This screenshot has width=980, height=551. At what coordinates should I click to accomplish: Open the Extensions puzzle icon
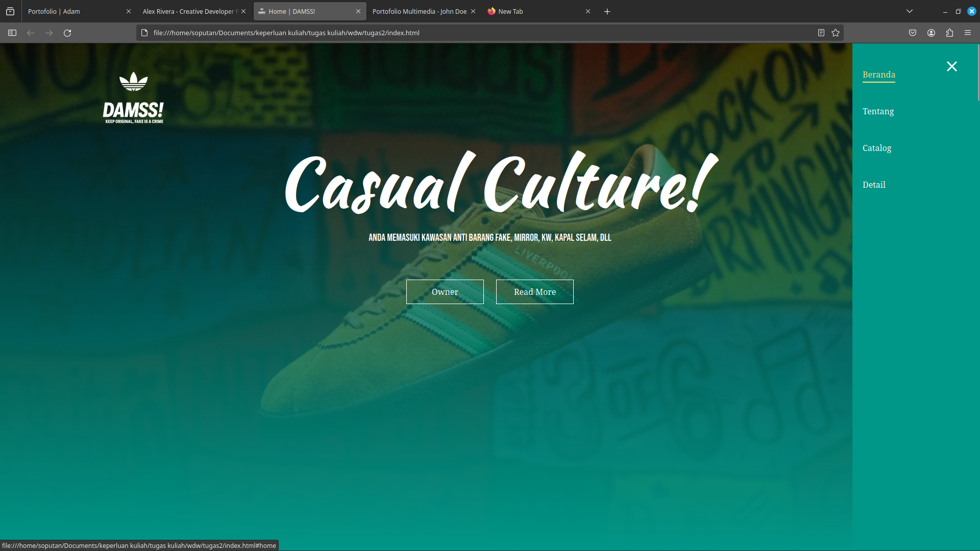click(949, 33)
